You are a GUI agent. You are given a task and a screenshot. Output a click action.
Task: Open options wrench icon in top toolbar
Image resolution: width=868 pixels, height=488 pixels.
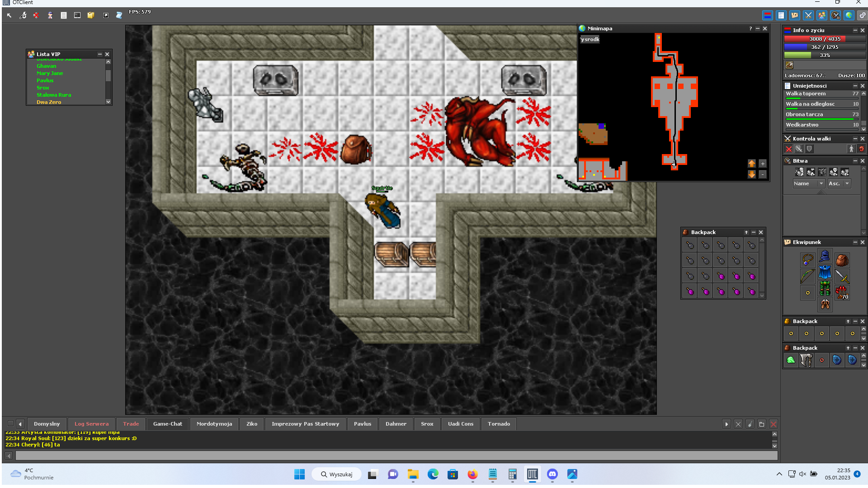point(23,15)
